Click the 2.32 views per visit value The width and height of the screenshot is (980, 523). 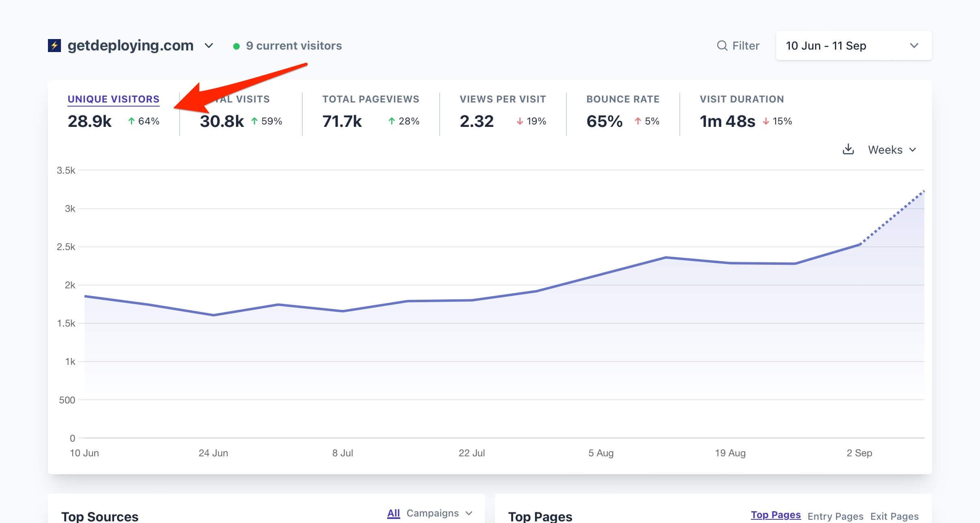[477, 121]
